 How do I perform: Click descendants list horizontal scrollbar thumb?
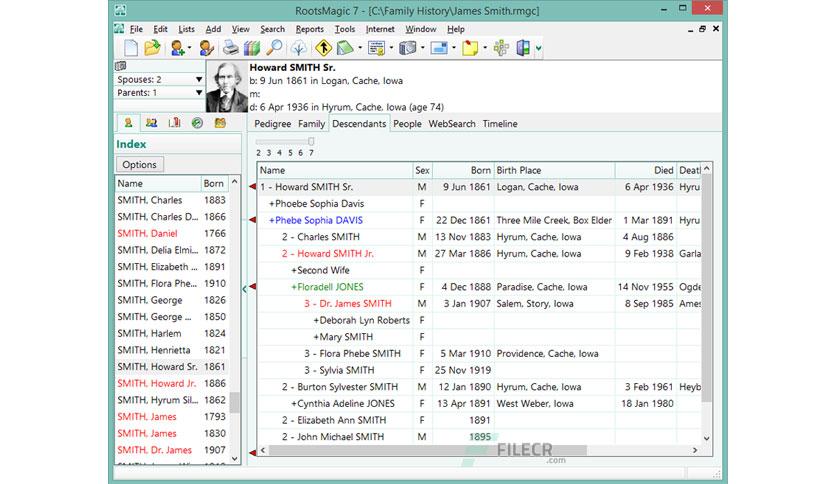[x=428, y=450]
